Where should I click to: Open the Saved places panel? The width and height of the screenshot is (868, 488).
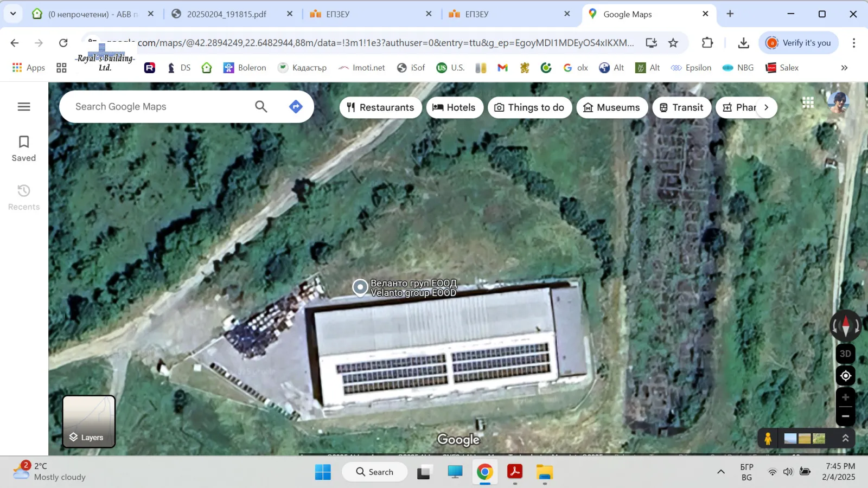pos(24,149)
